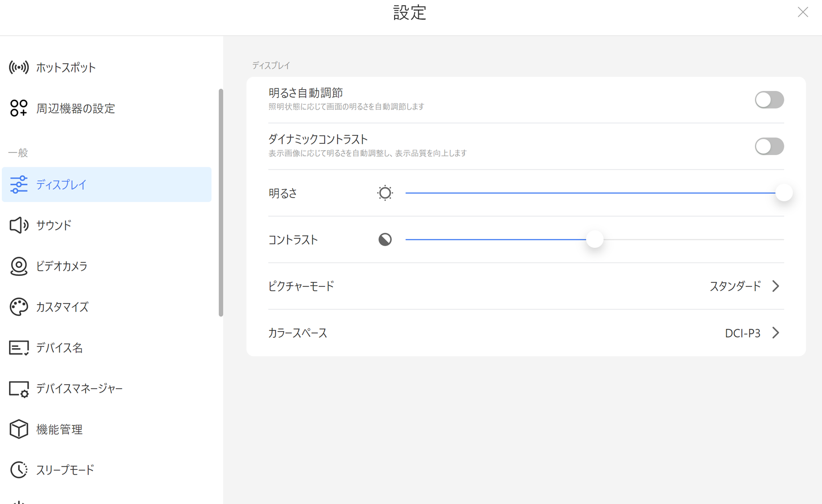822x504 pixels.
Task: Click the peripheral devices settings icon
Action: pyautogui.click(x=19, y=108)
